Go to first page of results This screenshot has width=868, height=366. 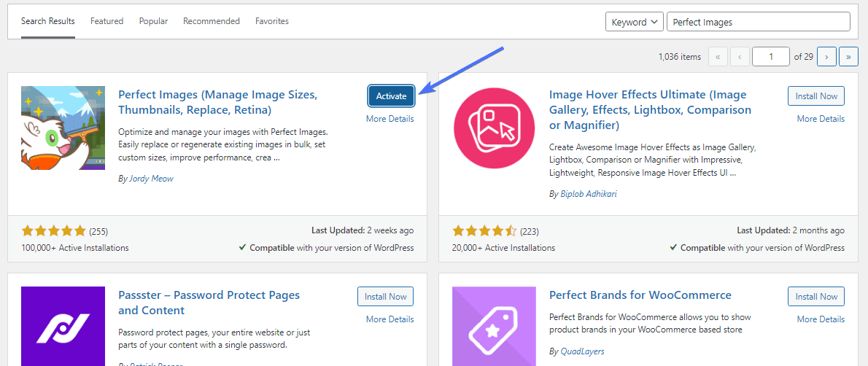[x=718, y=56]
